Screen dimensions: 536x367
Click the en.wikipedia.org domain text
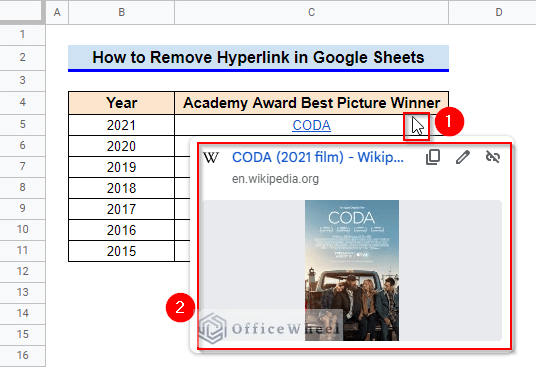tap(275, 179)
